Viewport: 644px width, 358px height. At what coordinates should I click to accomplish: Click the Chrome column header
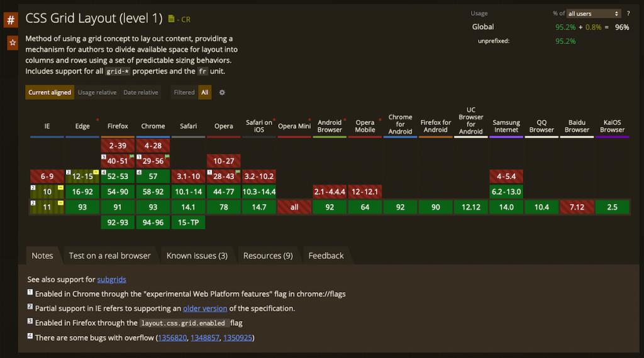[153, 126]
